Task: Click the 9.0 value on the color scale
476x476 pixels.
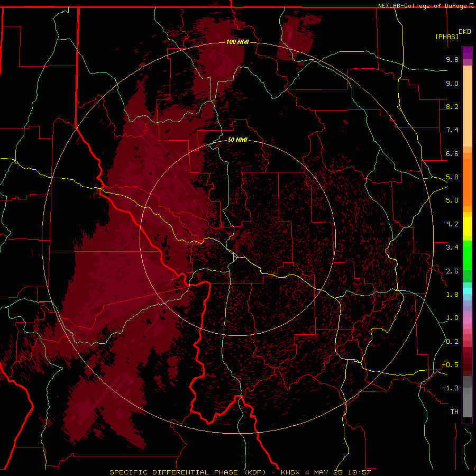Action: [x=452, y=83]
